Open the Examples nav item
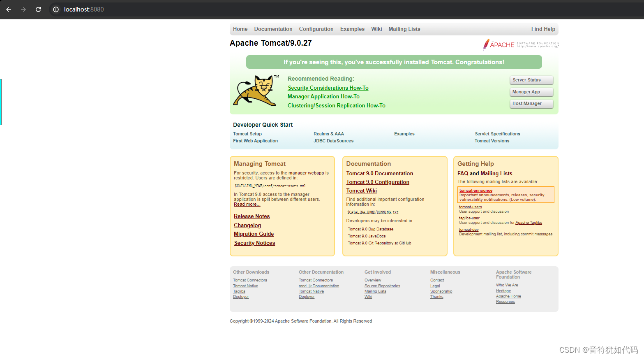The image size is (644, 358). (x=352, y=29)
